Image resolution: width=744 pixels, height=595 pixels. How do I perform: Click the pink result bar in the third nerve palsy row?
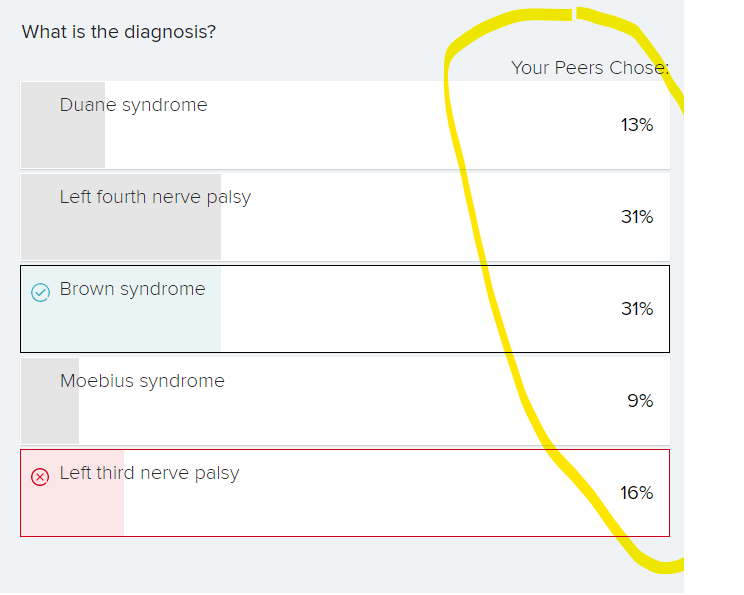[72, 510]
